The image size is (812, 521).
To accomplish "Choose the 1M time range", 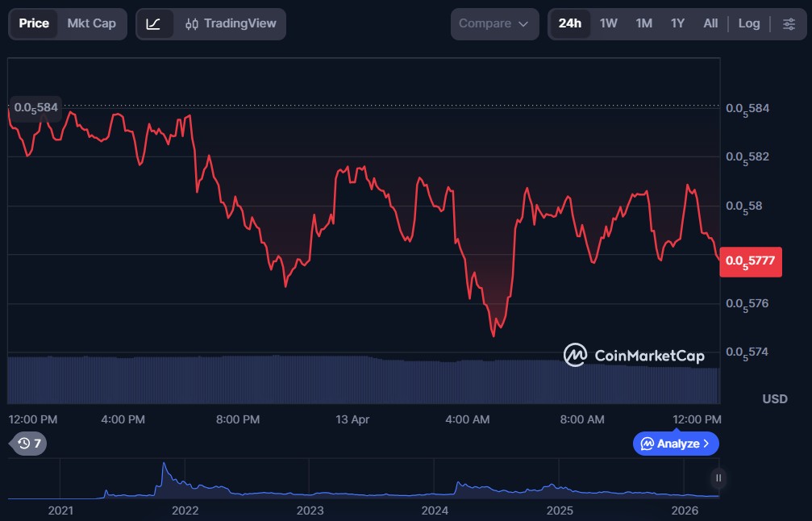I will click(x=643, y=23).
